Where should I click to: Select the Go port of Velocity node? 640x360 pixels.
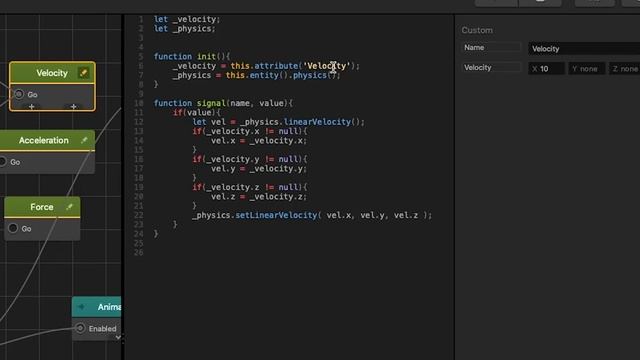19,94
